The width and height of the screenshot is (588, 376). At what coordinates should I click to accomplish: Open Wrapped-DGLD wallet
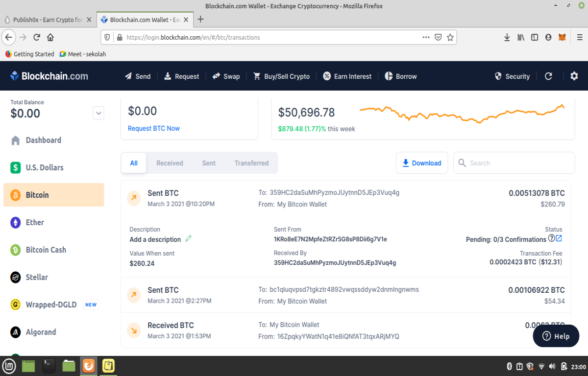pyautogui.click(x=54, y=305)
